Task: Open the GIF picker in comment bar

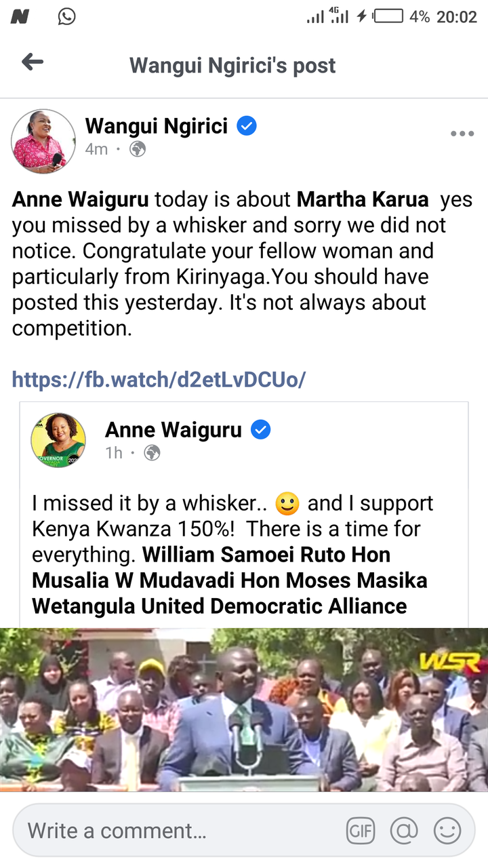Action: 361,831
